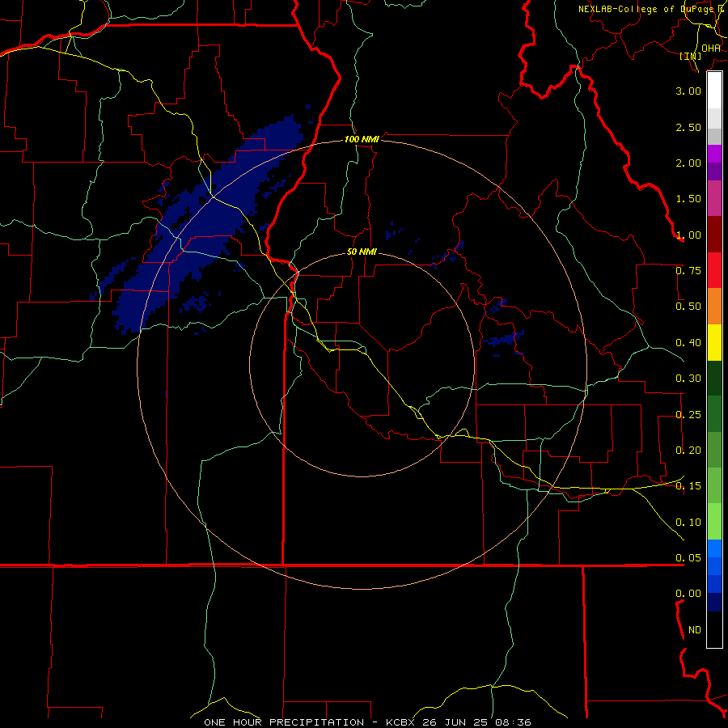Click the 26 JUN 25 date stamp
This screenshot has height=728, width=728.
tap(455, 722)
